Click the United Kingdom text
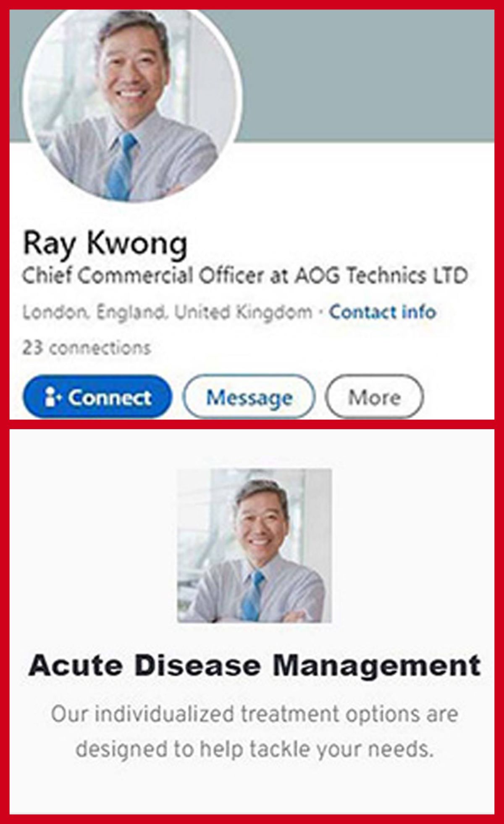The width and height of the screenshot is (504, 824). (244, 312)
